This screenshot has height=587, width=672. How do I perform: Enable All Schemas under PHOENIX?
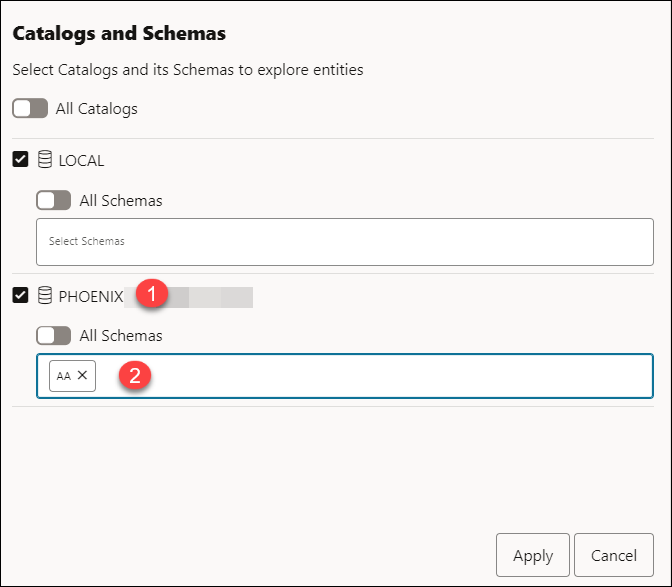(53, 336)
